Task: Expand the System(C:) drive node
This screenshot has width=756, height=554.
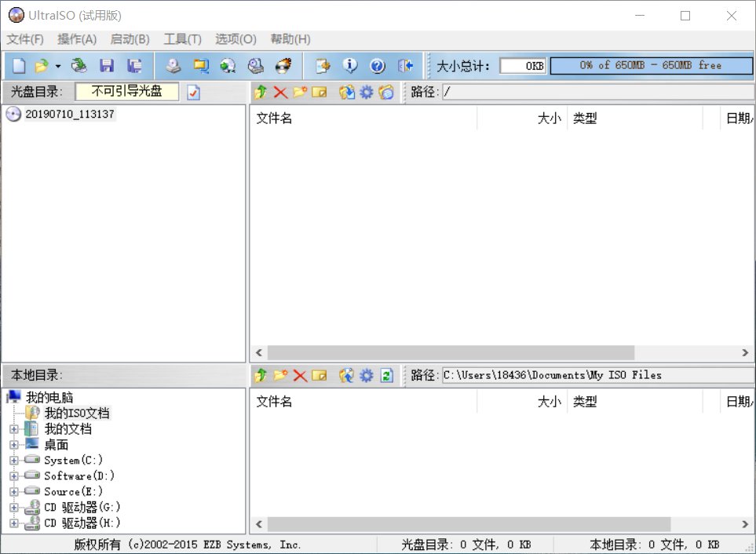Action: pyautogui.click(x=13, y=461)
